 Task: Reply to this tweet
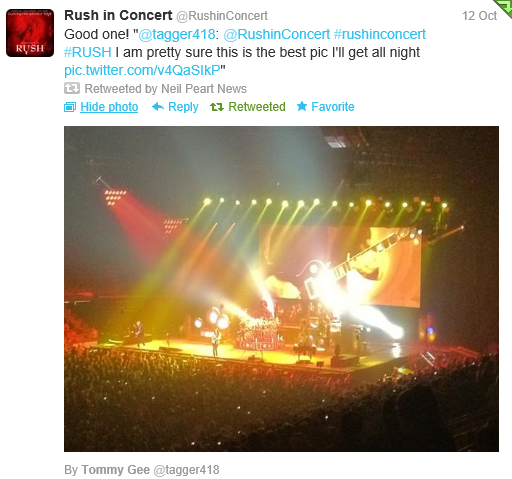183,107
